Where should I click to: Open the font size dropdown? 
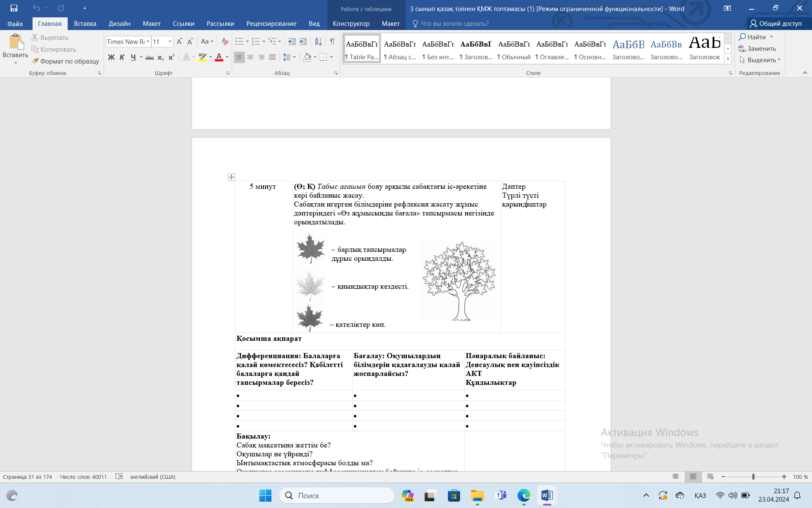[x=170, y=41]
